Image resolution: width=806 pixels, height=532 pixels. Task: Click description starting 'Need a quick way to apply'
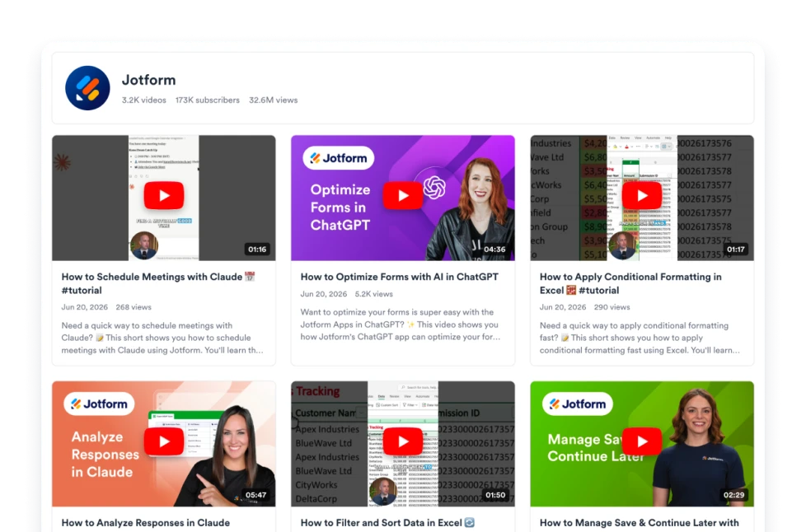point(640,338)
